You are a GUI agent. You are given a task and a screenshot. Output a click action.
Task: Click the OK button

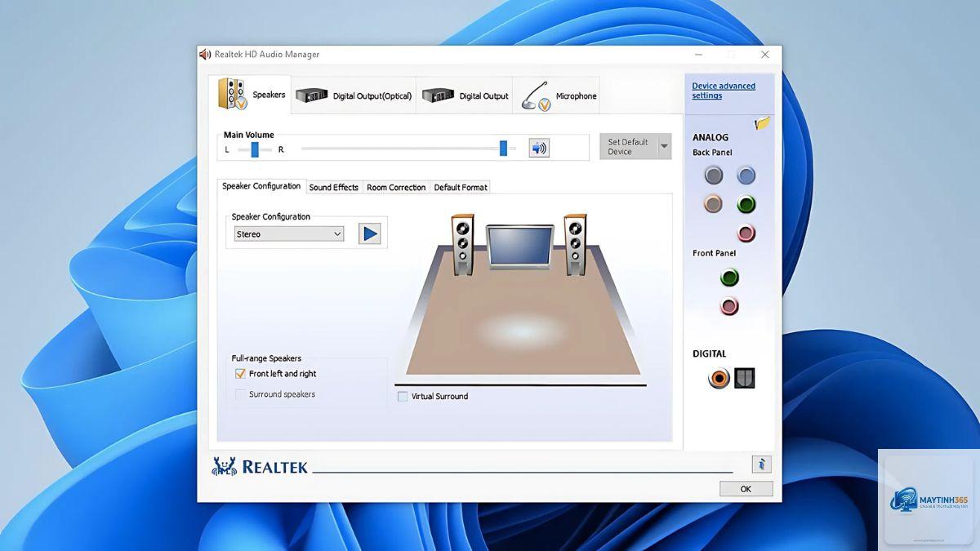pos(746,489)
